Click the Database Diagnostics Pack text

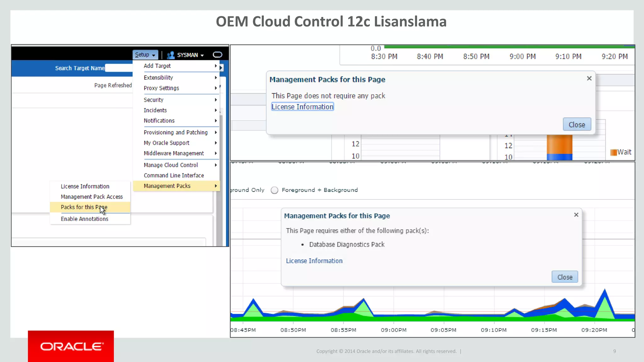[347, 244]
